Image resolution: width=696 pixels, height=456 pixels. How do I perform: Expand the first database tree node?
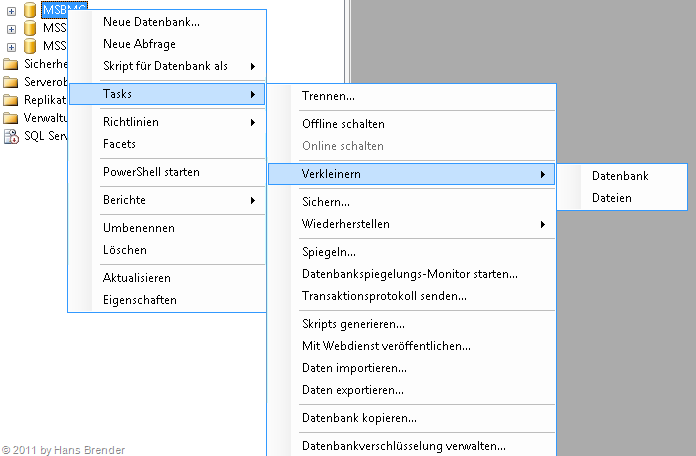click(x=11, y=10)
